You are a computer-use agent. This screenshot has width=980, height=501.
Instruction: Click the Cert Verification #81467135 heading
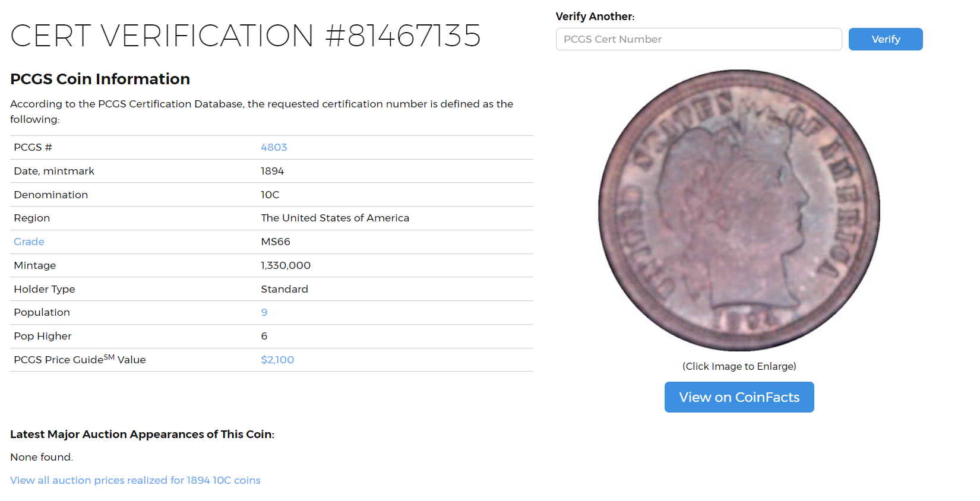[x=245, y=36]
